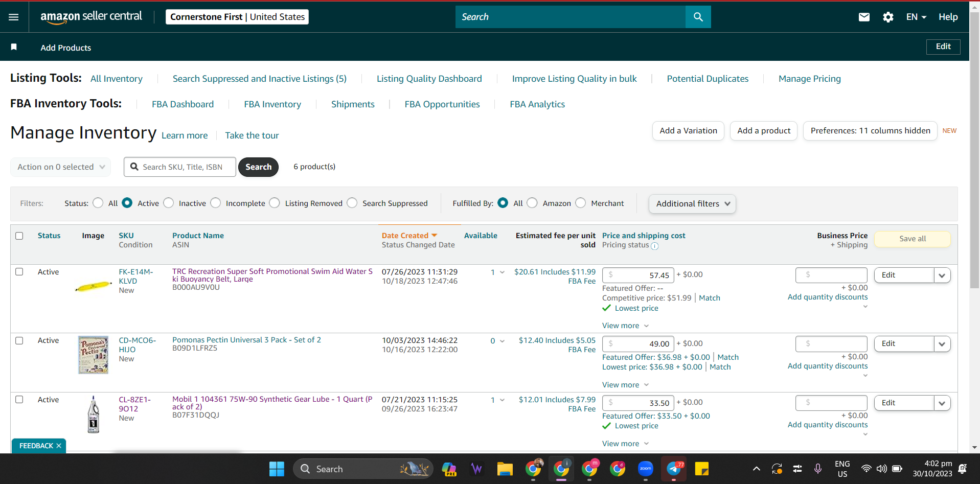Open the Windows Start menu

coord(277,469)
